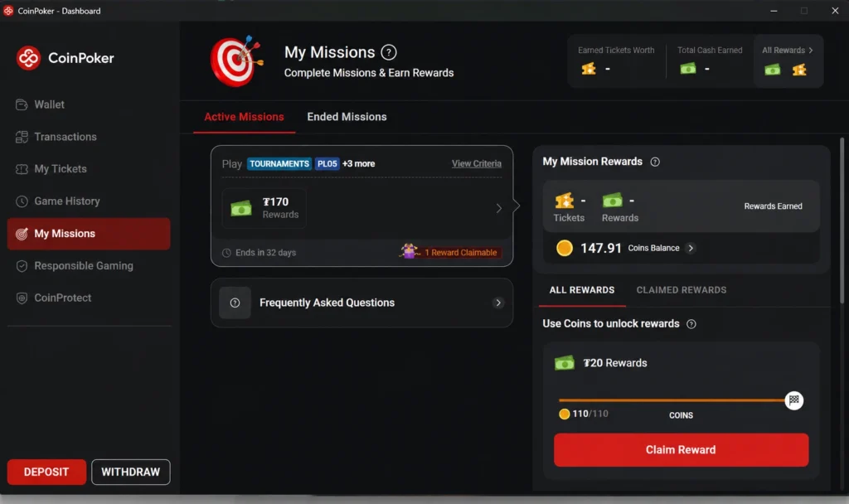
Task: Click the gold coin balance icon
Action: [x=564, y=248]
